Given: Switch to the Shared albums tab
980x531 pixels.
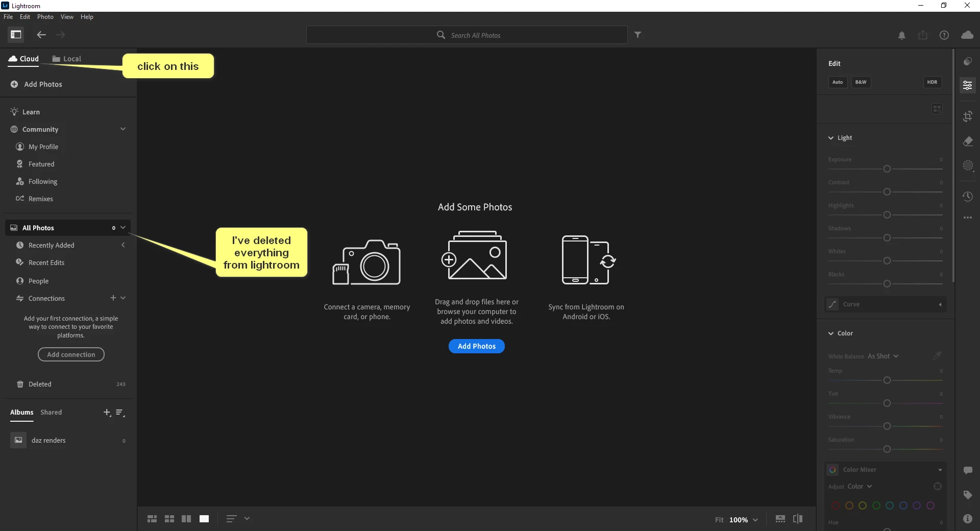Looking at the screenshot, I should pos(51,412).
